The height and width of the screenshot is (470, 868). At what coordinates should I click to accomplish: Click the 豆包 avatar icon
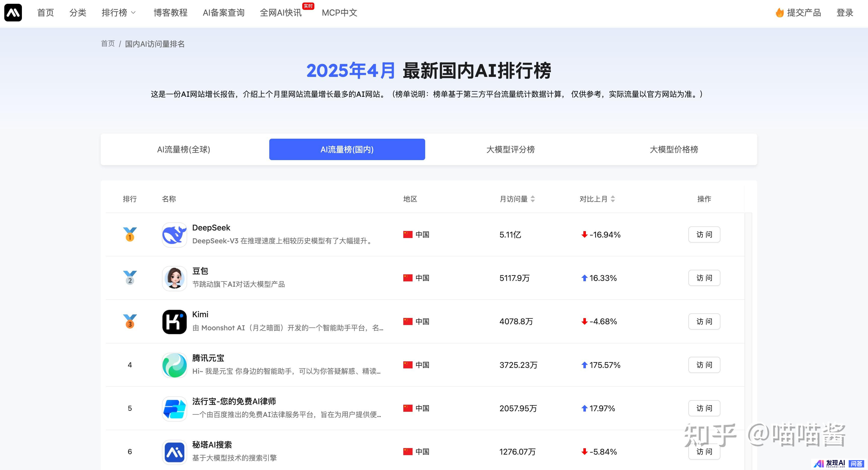[174, 278]
